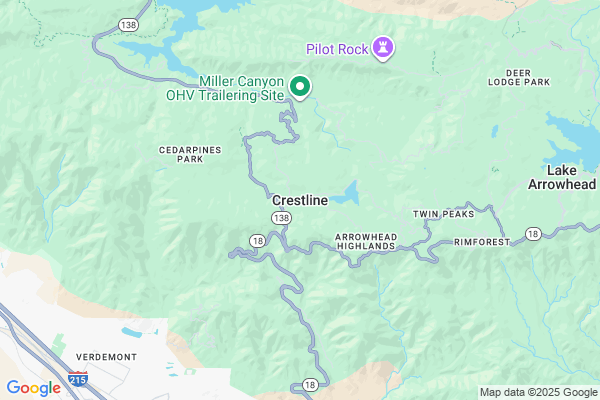
Task: Open the Google logo link
Action: click(34, 388)
